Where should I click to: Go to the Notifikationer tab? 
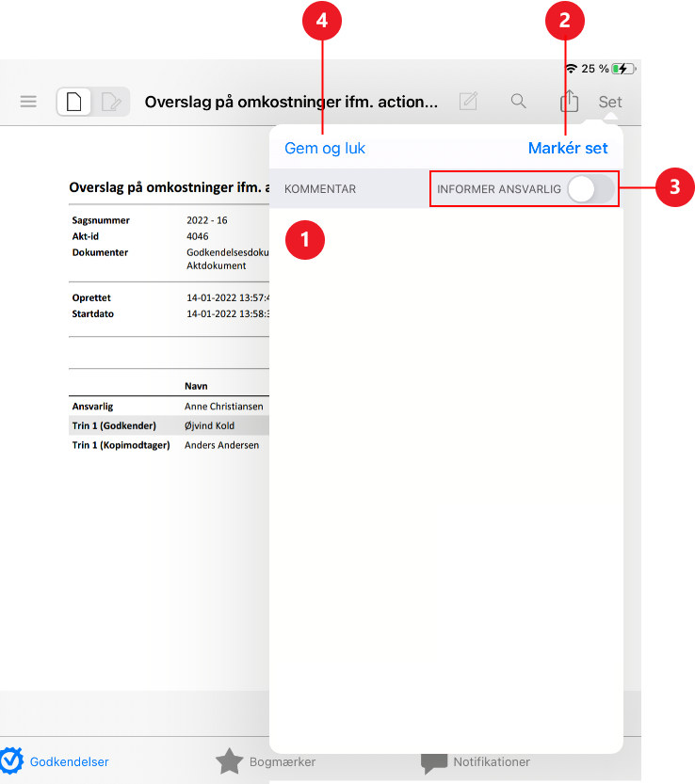point(476,761)
